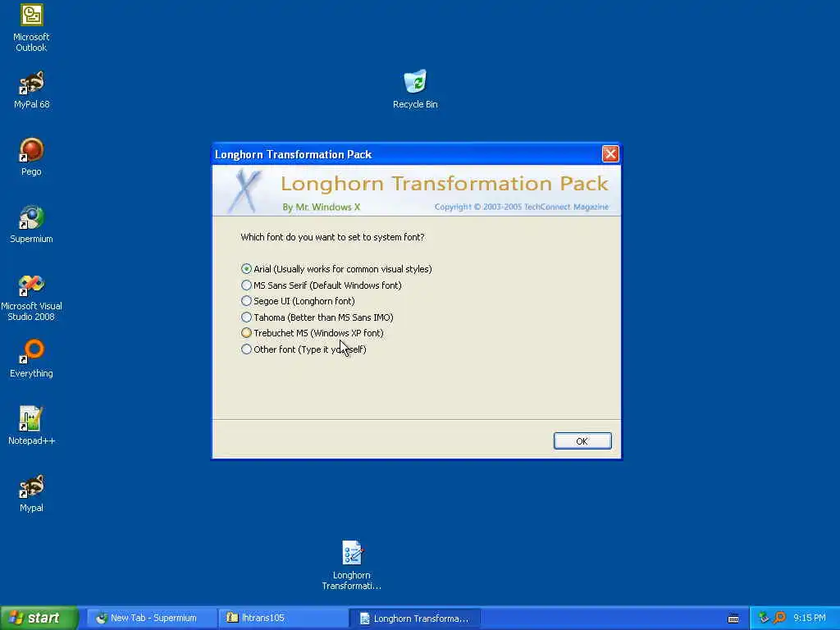Select the Longhorn Transformati... desktop file icon
Screen dimensions: 840x630
coord(351,565)
